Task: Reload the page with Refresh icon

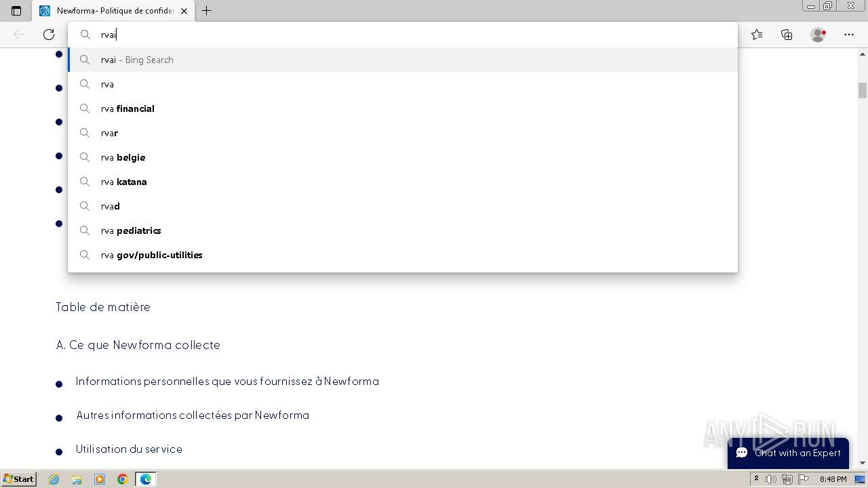Action: pos(49,35)
